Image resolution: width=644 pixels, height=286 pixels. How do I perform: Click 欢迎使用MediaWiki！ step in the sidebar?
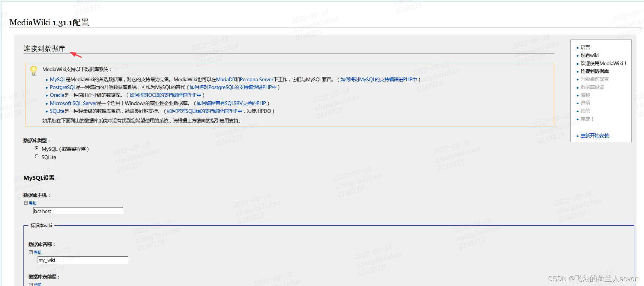coord(604,63)
